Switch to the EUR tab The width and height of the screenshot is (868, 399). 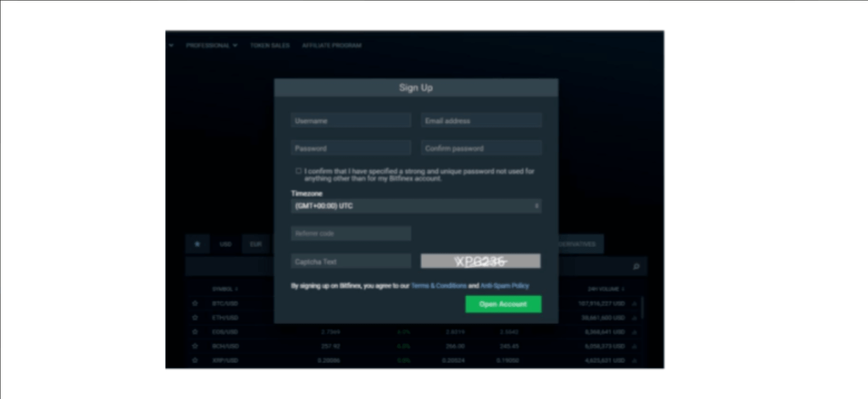pyautogui.click(x=256, y=244)
